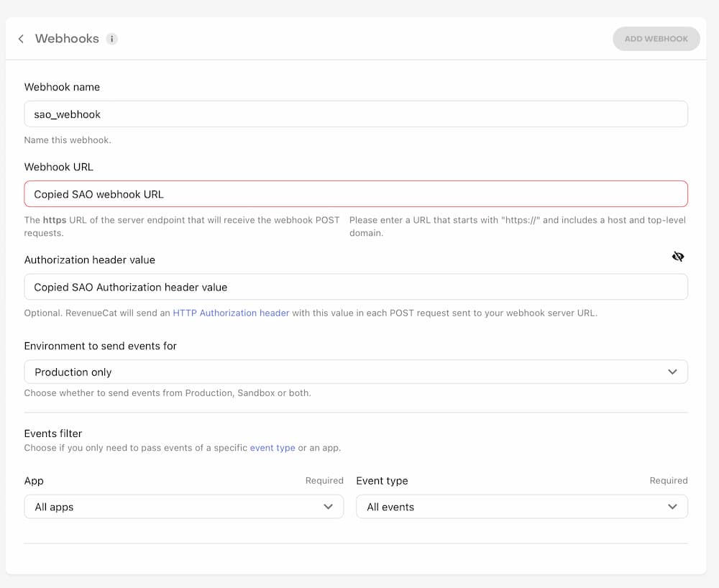Click the Events filter section heading
This screenshot has height=588, width=719.
click(53, 433)
